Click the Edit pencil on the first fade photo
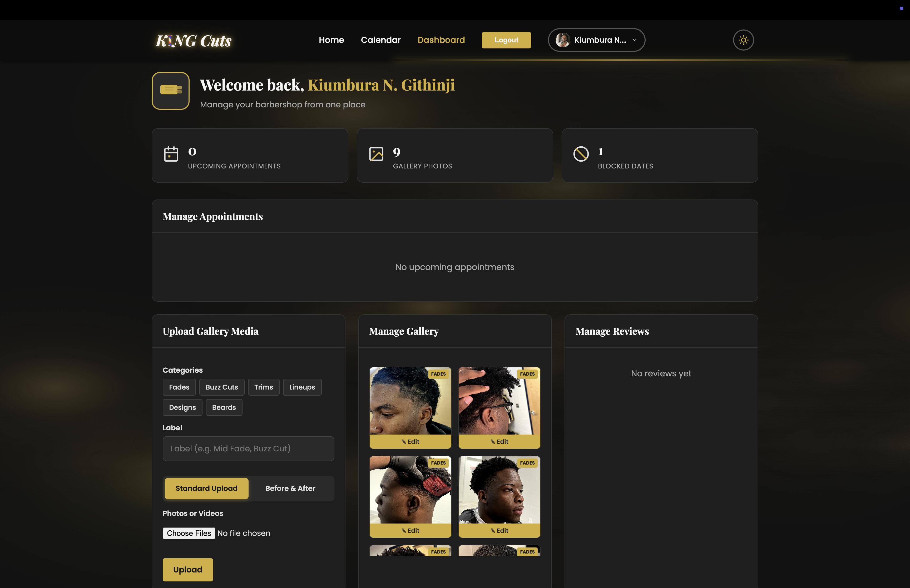910x588 pixels. click(410, 441)
